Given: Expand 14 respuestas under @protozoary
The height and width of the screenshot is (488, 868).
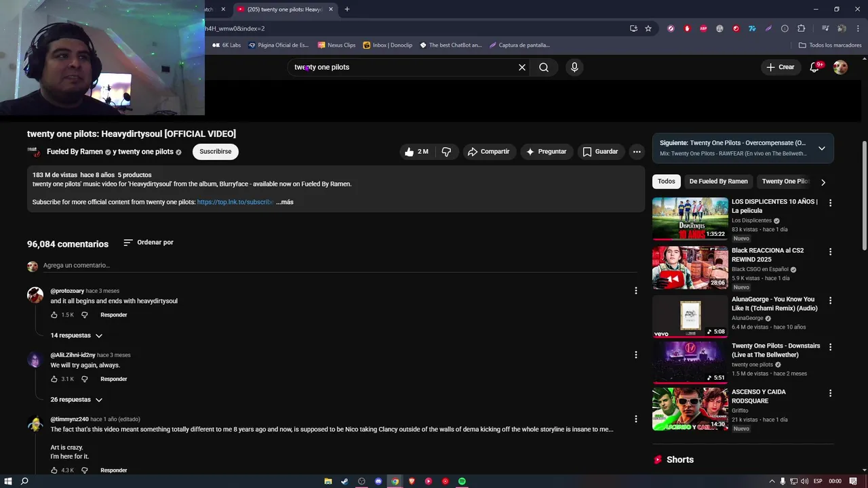Looking at the screenshot, I should pyautogui.click(x=76, y=335).
